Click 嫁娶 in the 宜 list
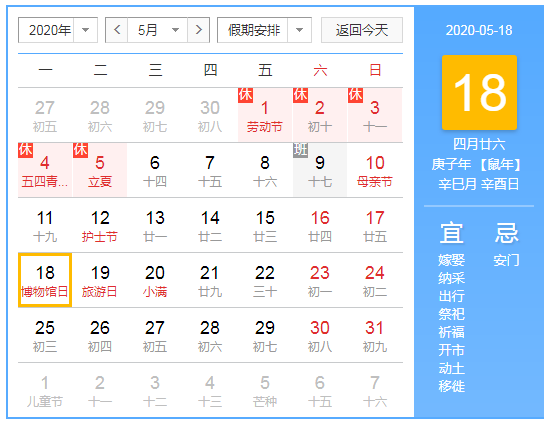 pos(451,260)
